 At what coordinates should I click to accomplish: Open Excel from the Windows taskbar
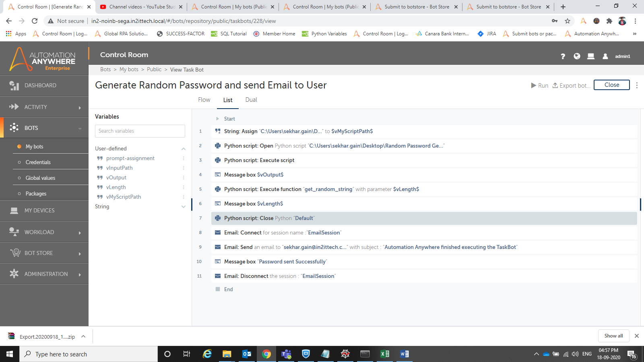click(x=385, y=354)
